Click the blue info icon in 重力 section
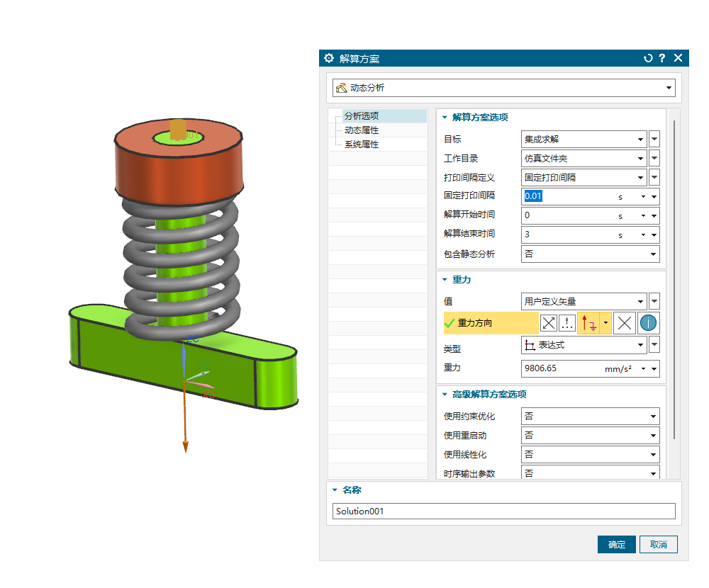This screenshot has height=588, width=709. (648, 324)
